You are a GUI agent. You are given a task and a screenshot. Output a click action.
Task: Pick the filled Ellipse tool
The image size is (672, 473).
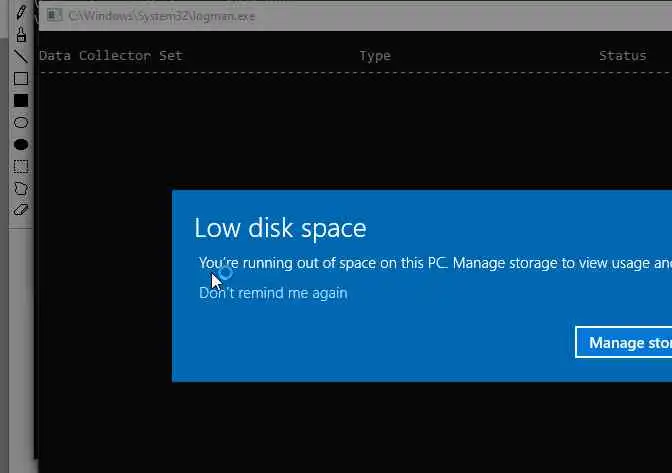click(x=21, y=145)
